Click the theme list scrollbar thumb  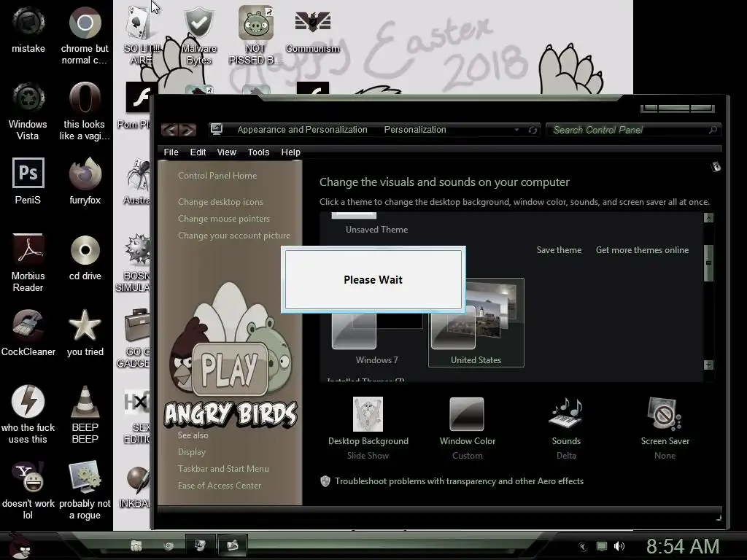pos(708,262)
